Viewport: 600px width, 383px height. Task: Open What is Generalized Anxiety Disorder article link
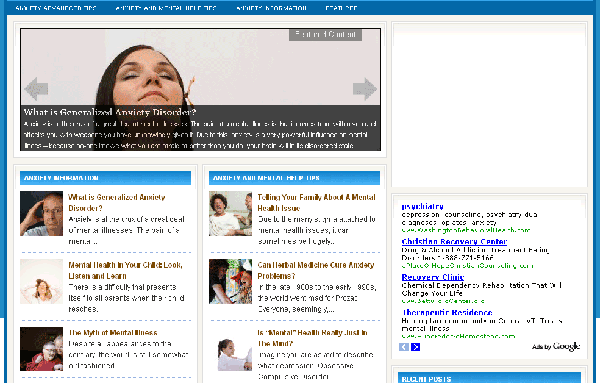tap(117, 203)
